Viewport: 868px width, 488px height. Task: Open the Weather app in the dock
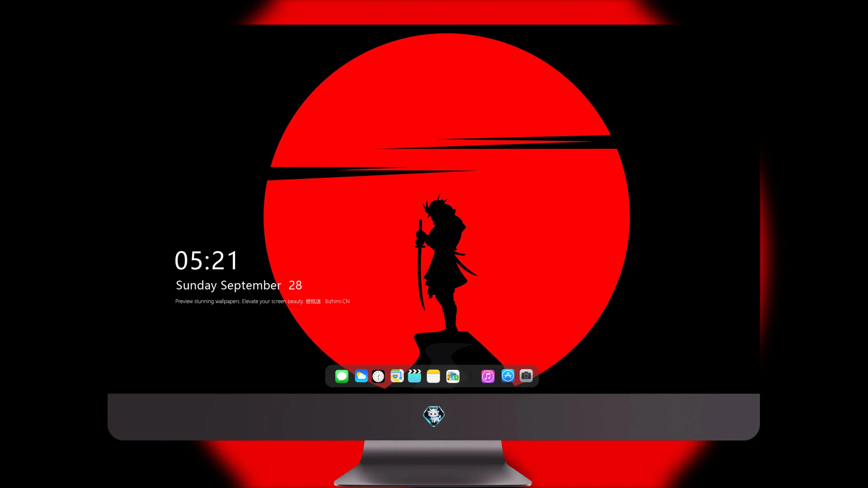(x=361, y=376)
